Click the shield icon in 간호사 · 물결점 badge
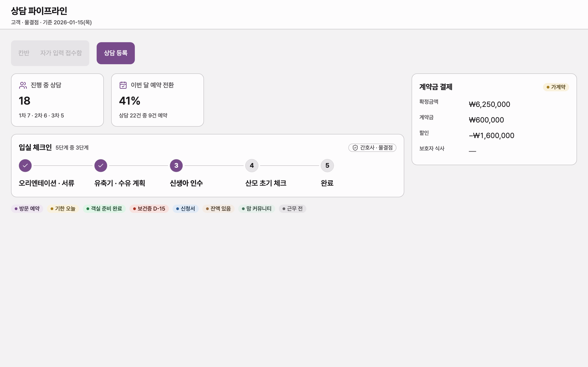 pos(355,147)
